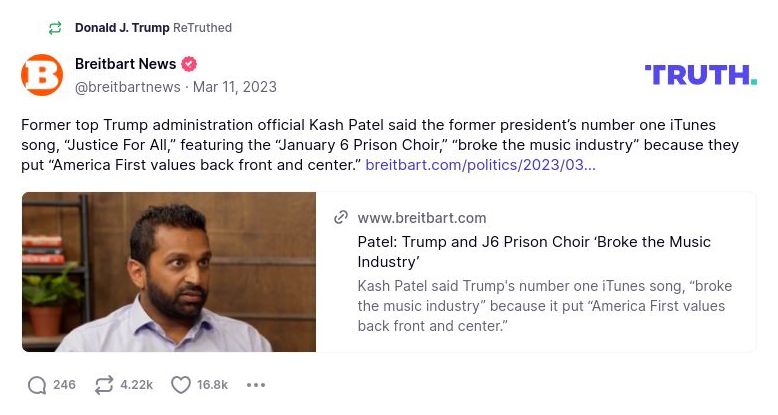
Task: Click the Kash Patel article thumbnail
Action: [x=169, y=272]
